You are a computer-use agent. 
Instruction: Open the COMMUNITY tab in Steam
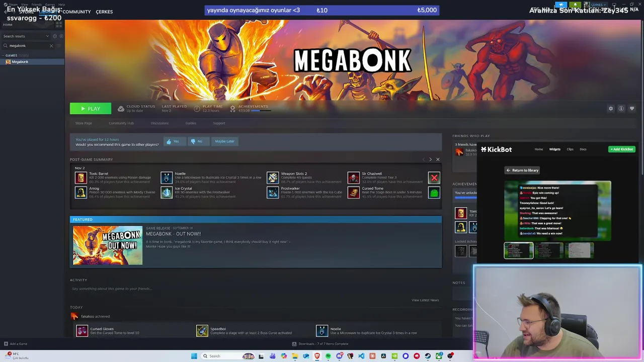[77, 12]
